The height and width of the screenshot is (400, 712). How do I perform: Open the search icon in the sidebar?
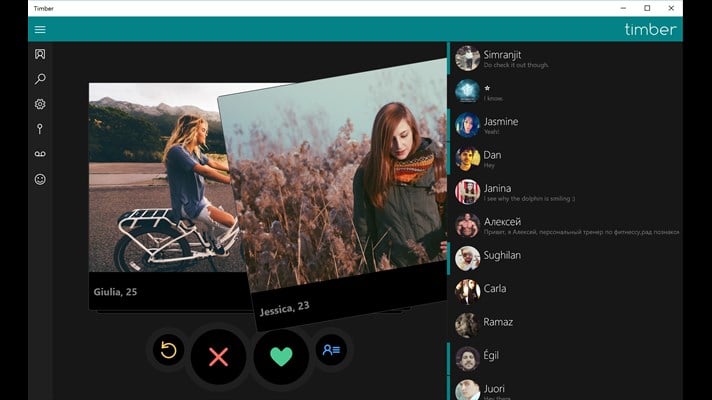[40, 79]
